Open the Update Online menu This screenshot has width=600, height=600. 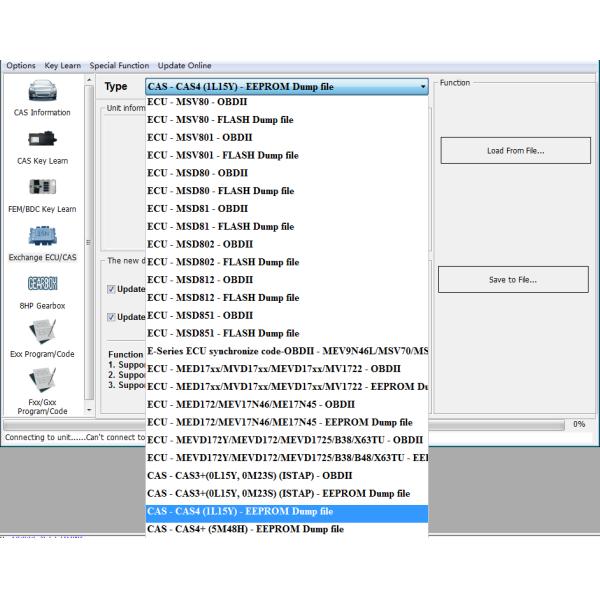pos(184,65)
